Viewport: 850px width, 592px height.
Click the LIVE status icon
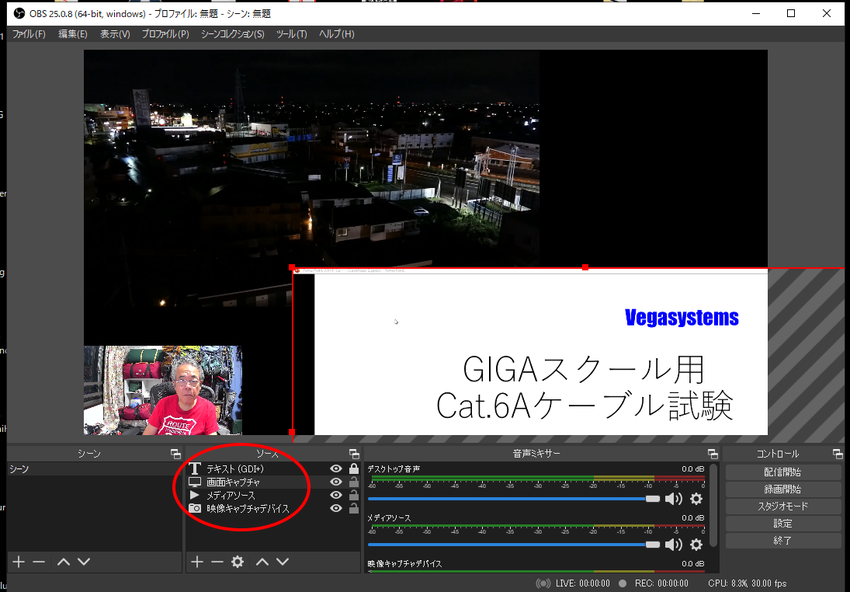pos(543,583)
